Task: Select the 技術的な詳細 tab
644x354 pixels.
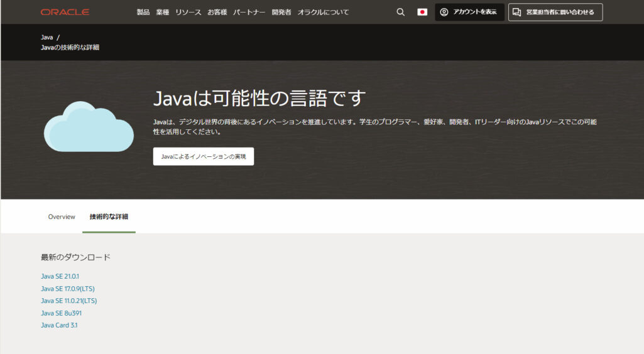Action: [109, 217]
